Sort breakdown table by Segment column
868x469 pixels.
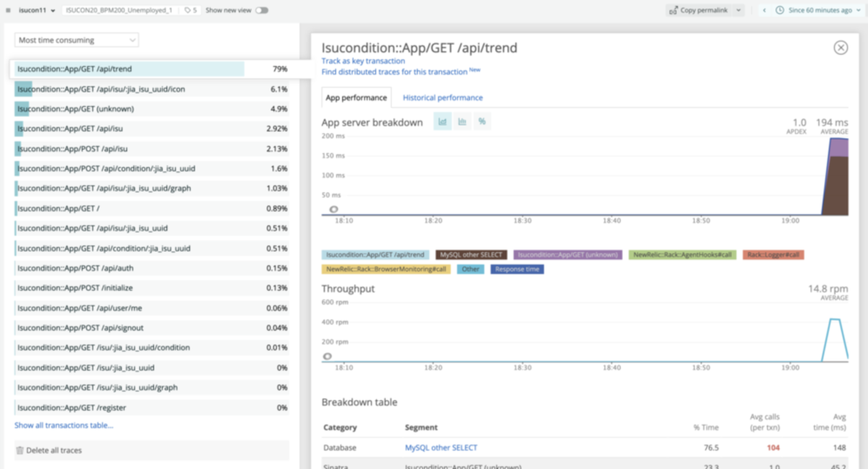[x=421, y=428]
